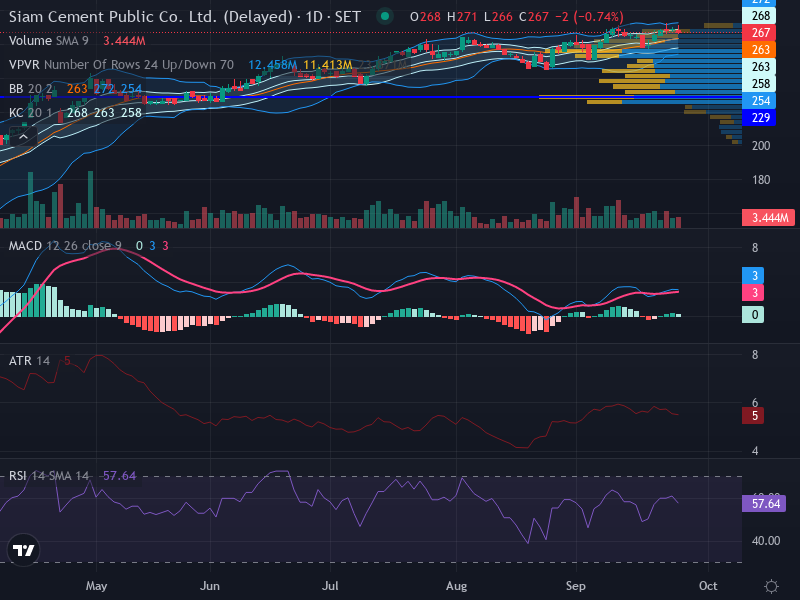Image resolution: width=800 pixels, height=600 pixels.
Task: Click the 254 value in BB legend
Action: click(131, 89)
